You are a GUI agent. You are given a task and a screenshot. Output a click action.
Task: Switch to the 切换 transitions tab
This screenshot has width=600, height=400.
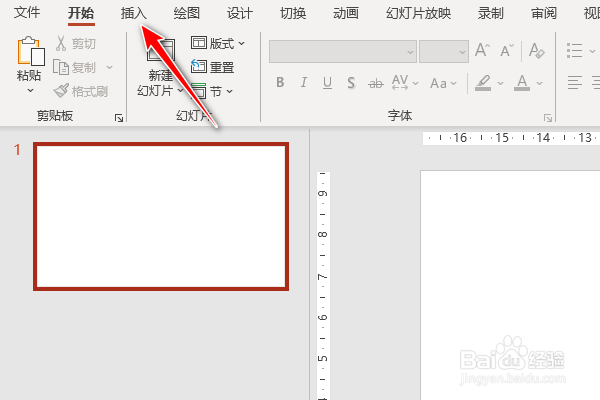(x=293, y=13)
